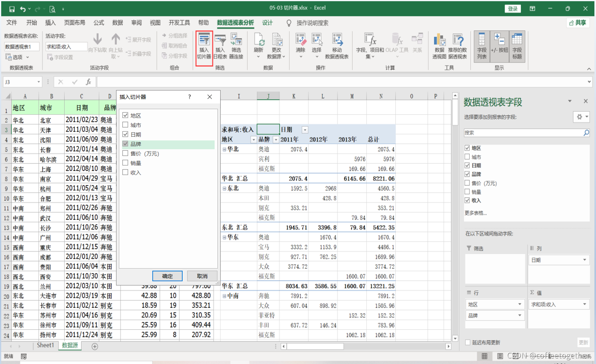Open 地区 dropdown in 行 area
Viewport: 596px width, 364px height.
coord(519,304)
